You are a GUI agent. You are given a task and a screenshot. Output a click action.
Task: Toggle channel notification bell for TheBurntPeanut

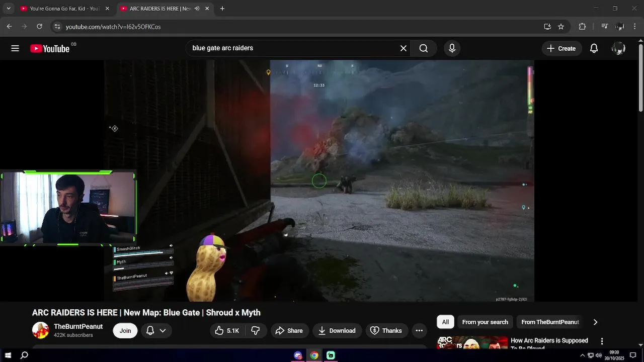[x=150, y=331]
